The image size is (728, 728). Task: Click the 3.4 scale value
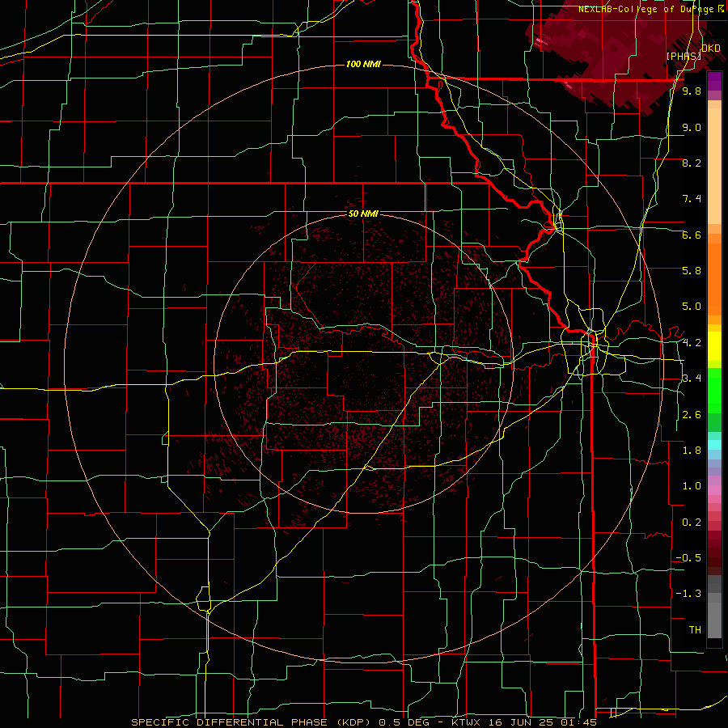[x=692, y=379]
